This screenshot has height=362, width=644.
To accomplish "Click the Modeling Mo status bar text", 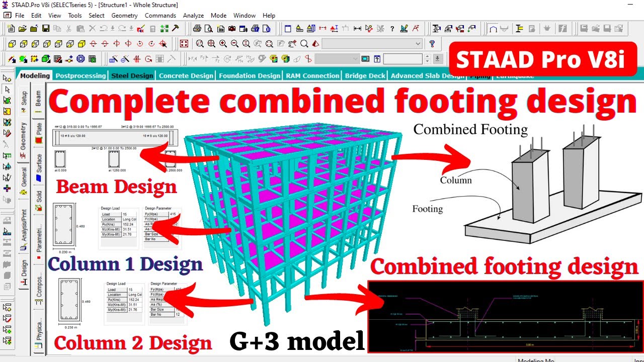I will click(x=536, y=359).
